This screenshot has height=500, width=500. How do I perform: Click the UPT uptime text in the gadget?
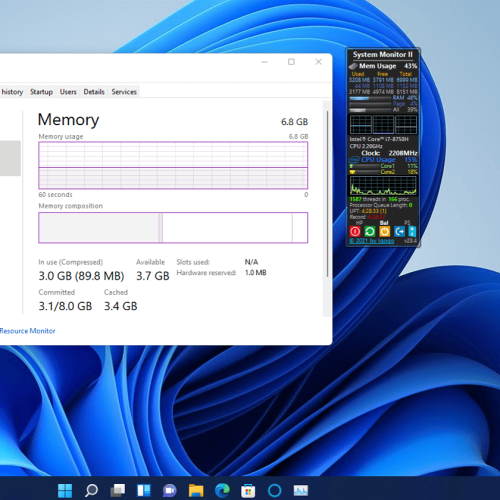click(x=368, y=211)
